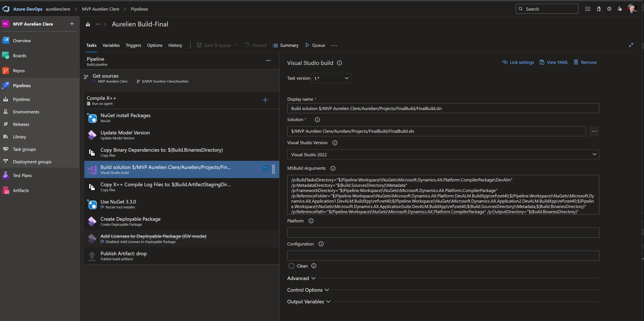This screenshot has height=321, width=644.
Task: Click the pipeline breadcrumb icon beside the title
Action: pos(88,24)
